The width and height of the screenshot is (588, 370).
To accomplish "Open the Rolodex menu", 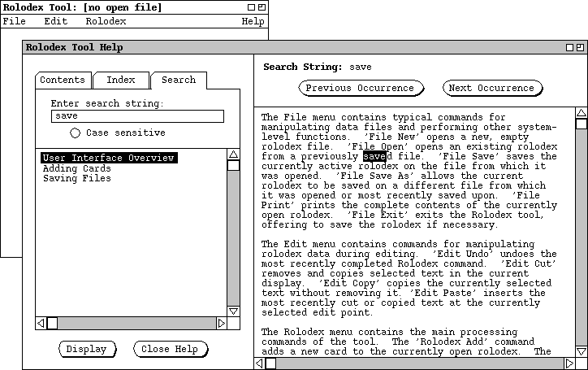I will (x=106, y=21).
